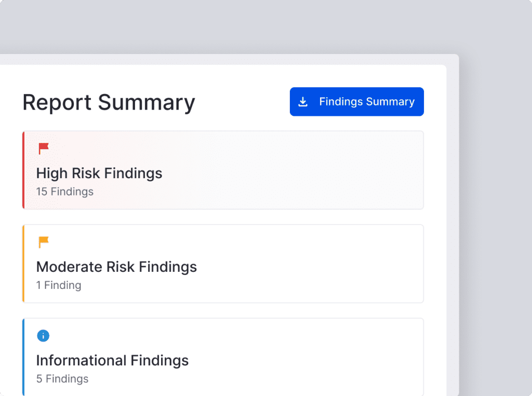
Task: Click the '15 Findings' count text
Action: [x=65, y=192]
